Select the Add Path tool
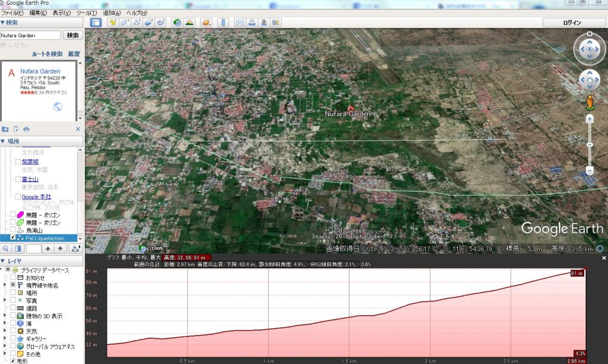 137,23
